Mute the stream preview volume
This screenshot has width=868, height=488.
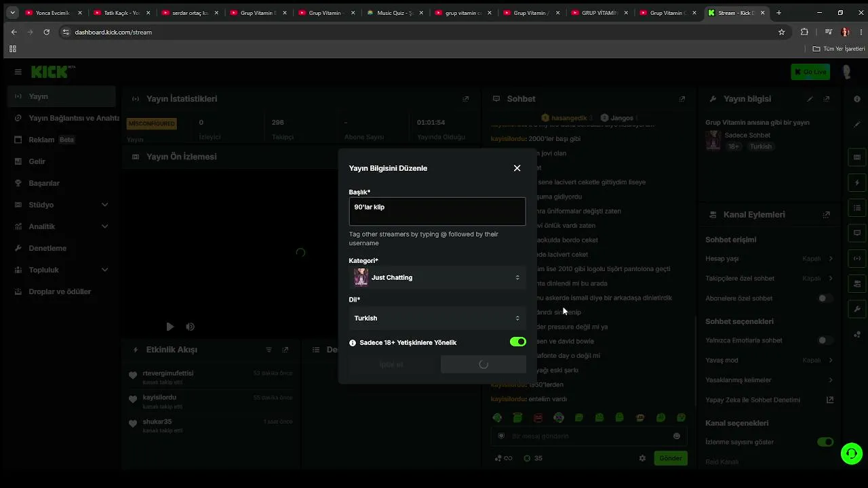(191, 327)
